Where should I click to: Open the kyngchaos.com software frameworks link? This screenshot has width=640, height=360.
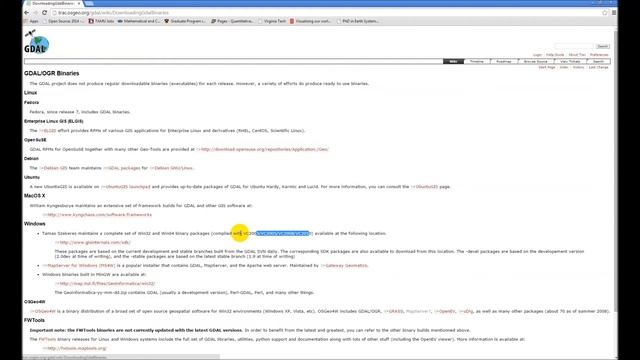point(97,215)
